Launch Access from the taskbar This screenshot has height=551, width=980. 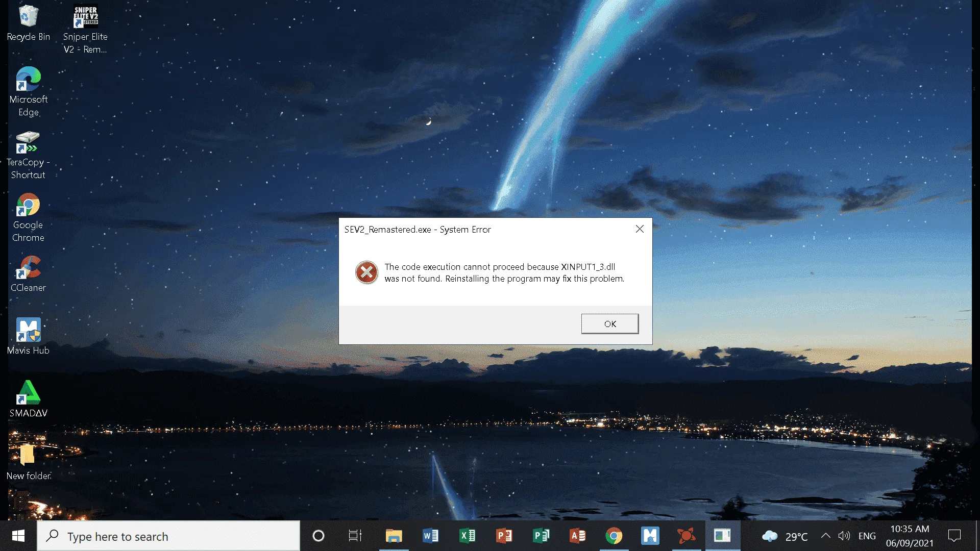577,536
